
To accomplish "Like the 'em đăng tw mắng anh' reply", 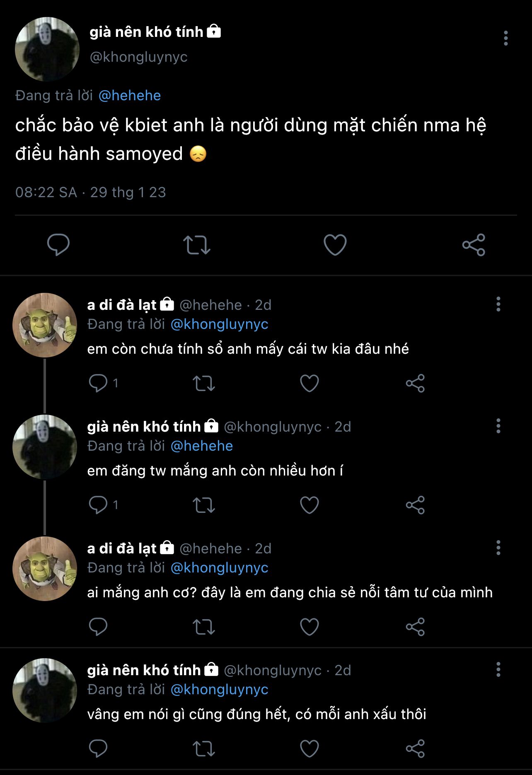I will point(309,505).
